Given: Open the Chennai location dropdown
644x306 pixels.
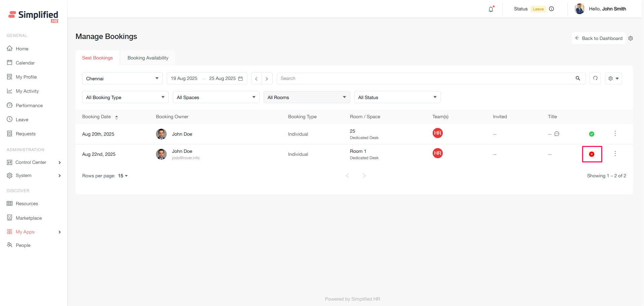Looking at the screenshot, I should pyautogui.click(x=122, y=78).
